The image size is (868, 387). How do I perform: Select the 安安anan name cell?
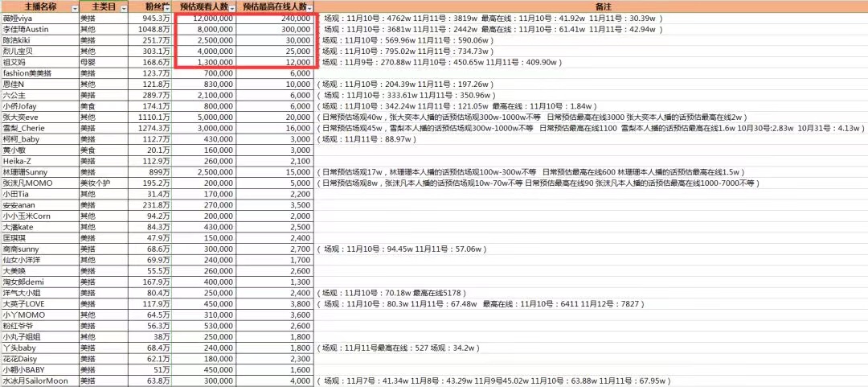point(40,205)
